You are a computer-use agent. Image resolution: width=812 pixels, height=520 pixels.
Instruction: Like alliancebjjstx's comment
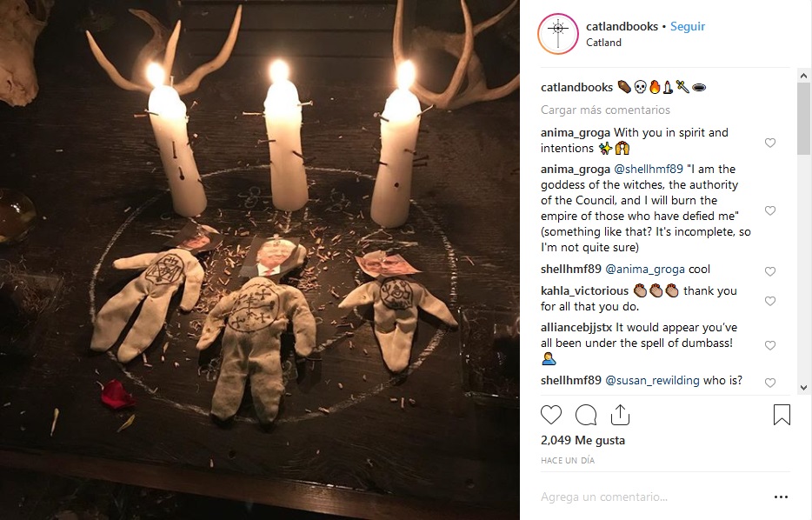pyautogui.click(x=770, y=345)
